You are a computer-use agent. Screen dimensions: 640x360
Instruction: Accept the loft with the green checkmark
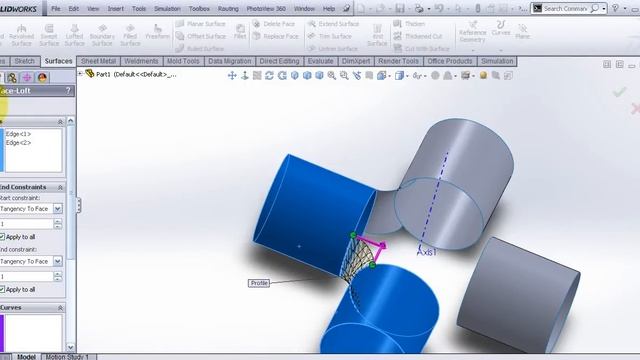pos(620,92)
